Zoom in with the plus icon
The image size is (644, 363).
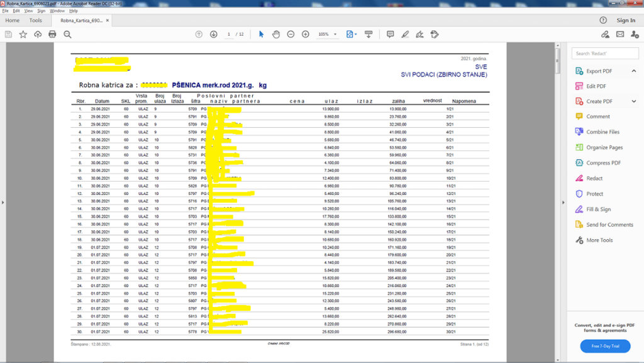[x=306, y=35]
